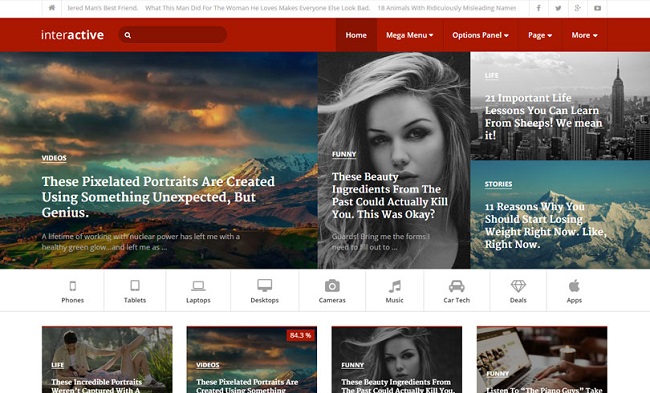
Task: Open the Facebook social icon
Action: pyautogui.click(x=538, y=8)
